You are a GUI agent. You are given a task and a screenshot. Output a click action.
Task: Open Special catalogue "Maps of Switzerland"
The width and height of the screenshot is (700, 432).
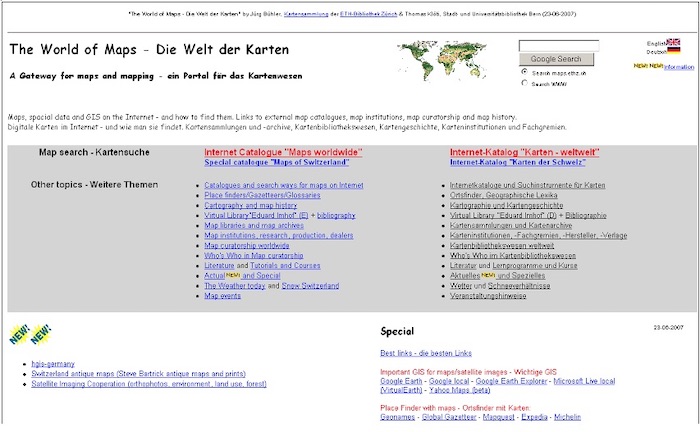click(276, 162)
